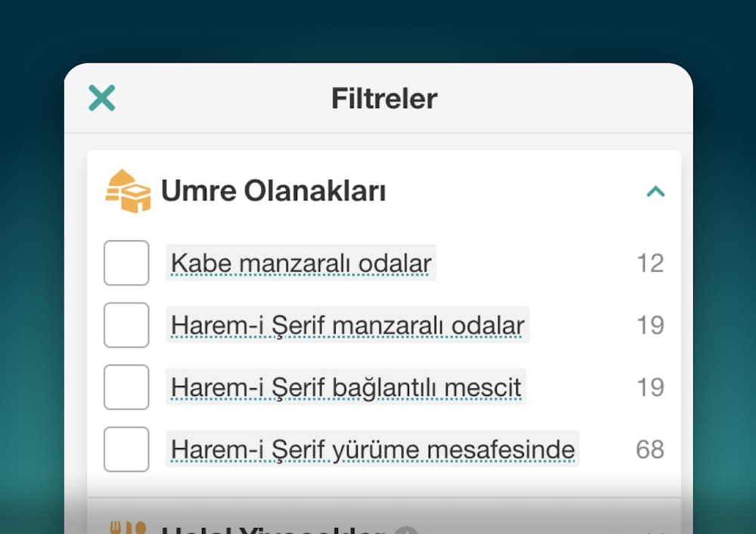Click the teal X icon to dismiss filters
This screenshot has height=534, width=756.
[x=102, y=98]
